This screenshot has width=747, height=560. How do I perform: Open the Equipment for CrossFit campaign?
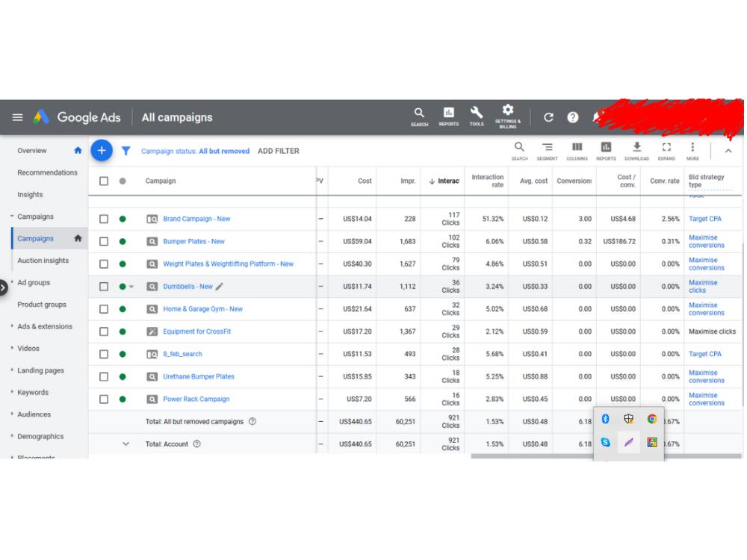pyautogui.click(x=196, y=332)
